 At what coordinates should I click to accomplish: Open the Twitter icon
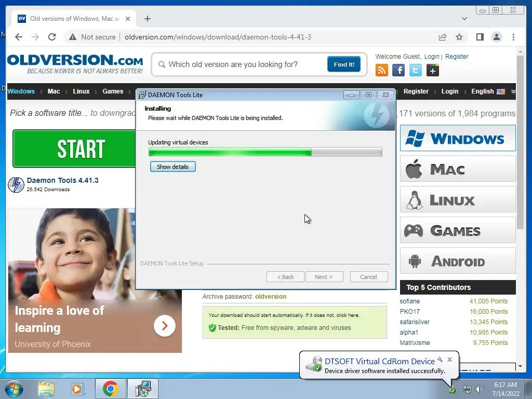point(415,71)
